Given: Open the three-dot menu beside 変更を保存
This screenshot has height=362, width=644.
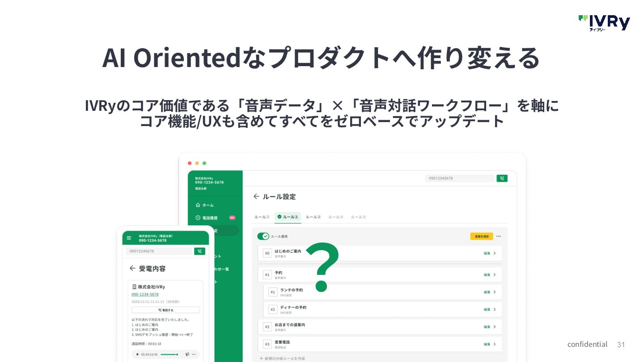Looking at the screenshot, I should click(499, 236).
